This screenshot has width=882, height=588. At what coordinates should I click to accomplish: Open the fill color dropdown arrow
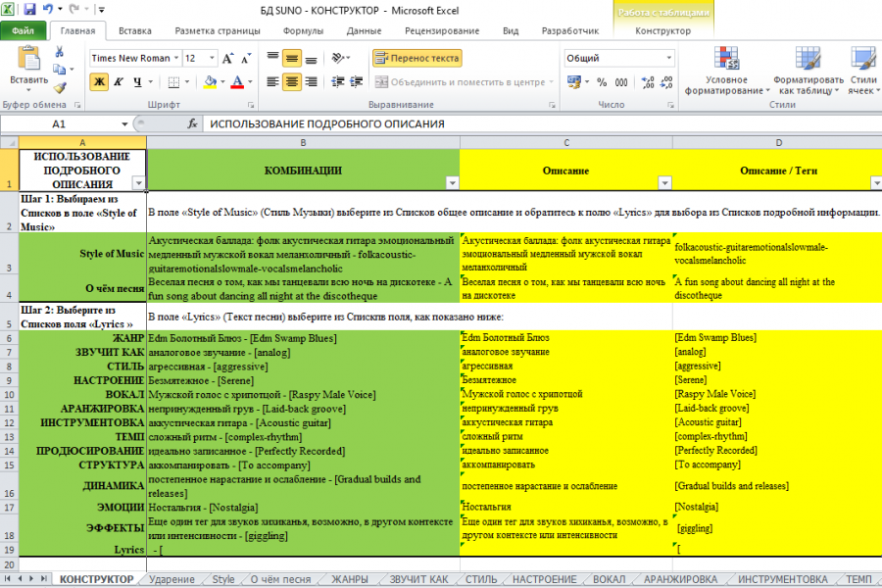pyautogui.click(x=222, y=82)
